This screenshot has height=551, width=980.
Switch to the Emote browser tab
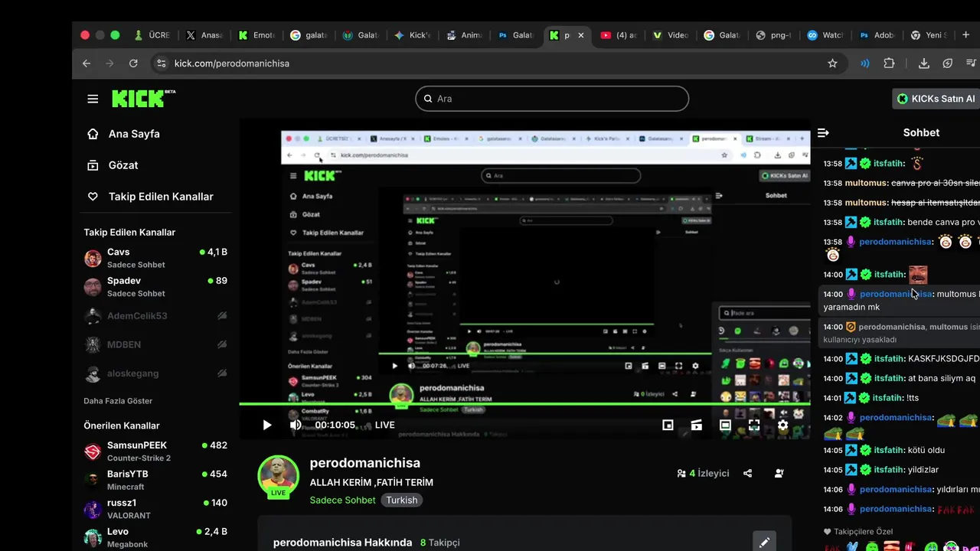[257, 35]
